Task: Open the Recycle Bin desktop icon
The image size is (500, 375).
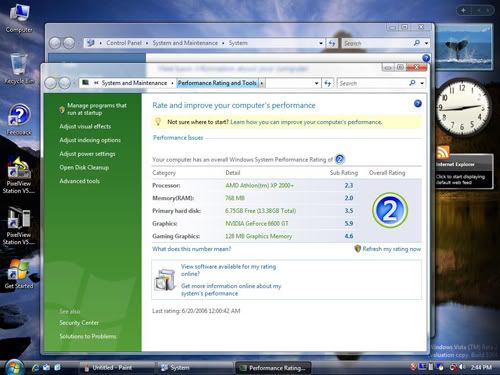Action: pos(19,69)
